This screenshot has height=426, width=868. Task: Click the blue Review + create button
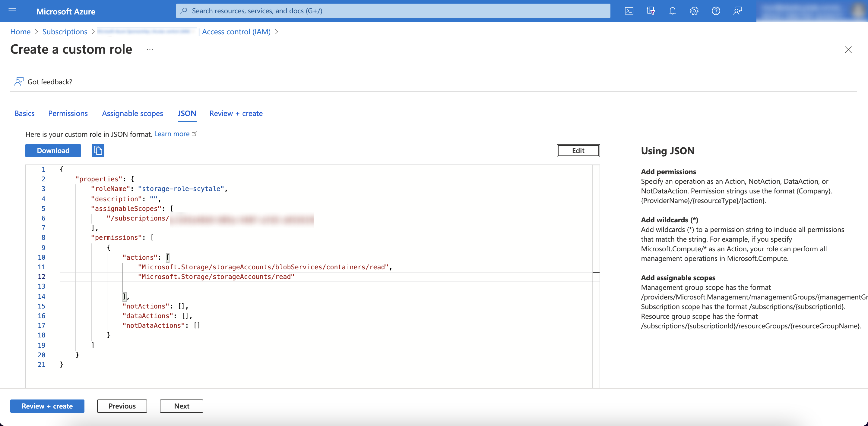point(47,406)
